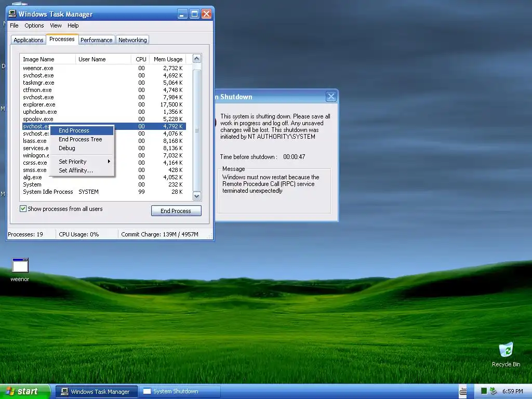Select the alg.exe process row
This screenshot has width=532, height=399.
[103, 177]
